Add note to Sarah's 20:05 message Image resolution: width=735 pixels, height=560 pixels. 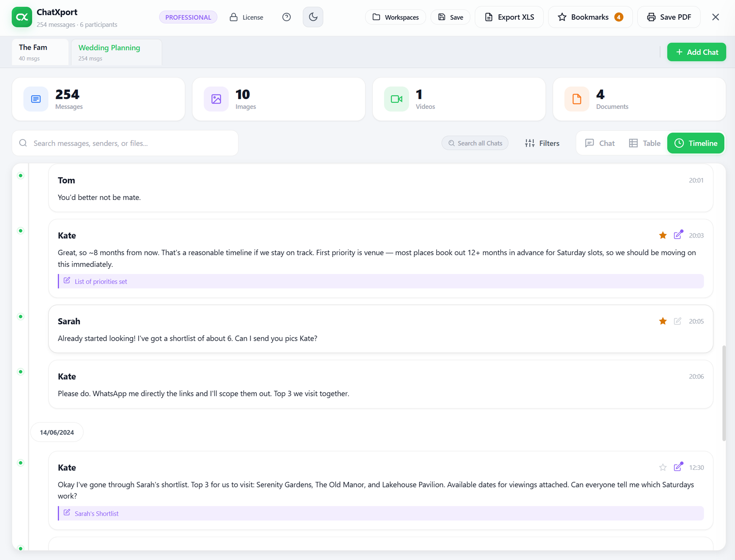678,321
